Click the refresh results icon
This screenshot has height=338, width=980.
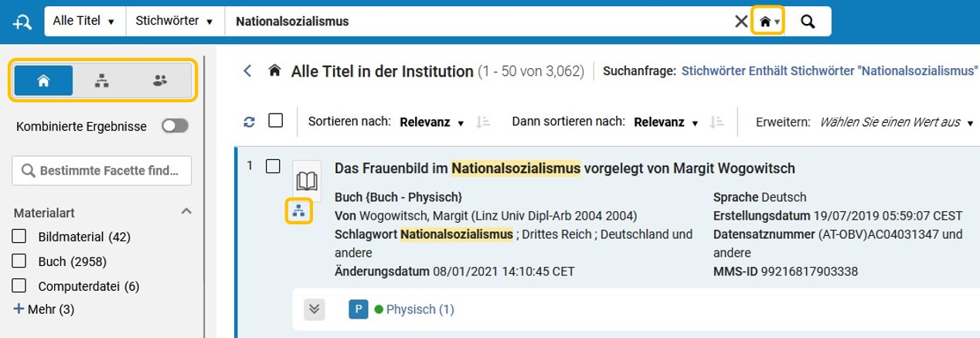tap(249, 121)
